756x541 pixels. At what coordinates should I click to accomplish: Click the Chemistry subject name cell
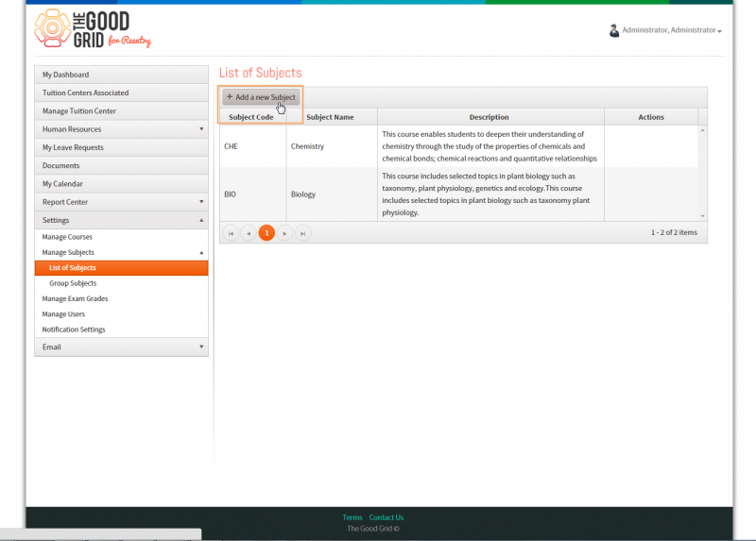[332, 146]
